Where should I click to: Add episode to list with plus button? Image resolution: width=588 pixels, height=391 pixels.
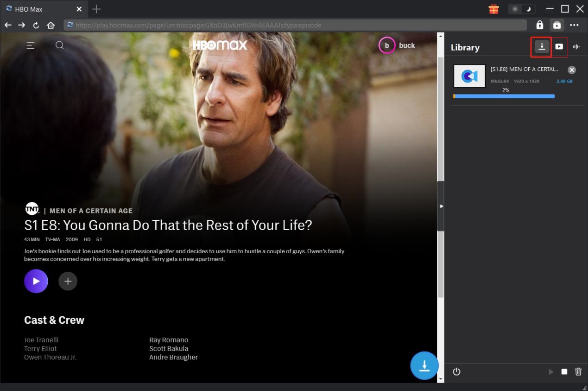point(68,281)
